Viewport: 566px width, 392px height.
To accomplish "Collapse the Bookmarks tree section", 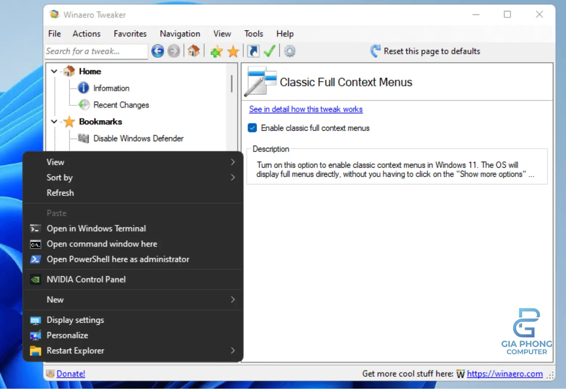I will [54, 122].
